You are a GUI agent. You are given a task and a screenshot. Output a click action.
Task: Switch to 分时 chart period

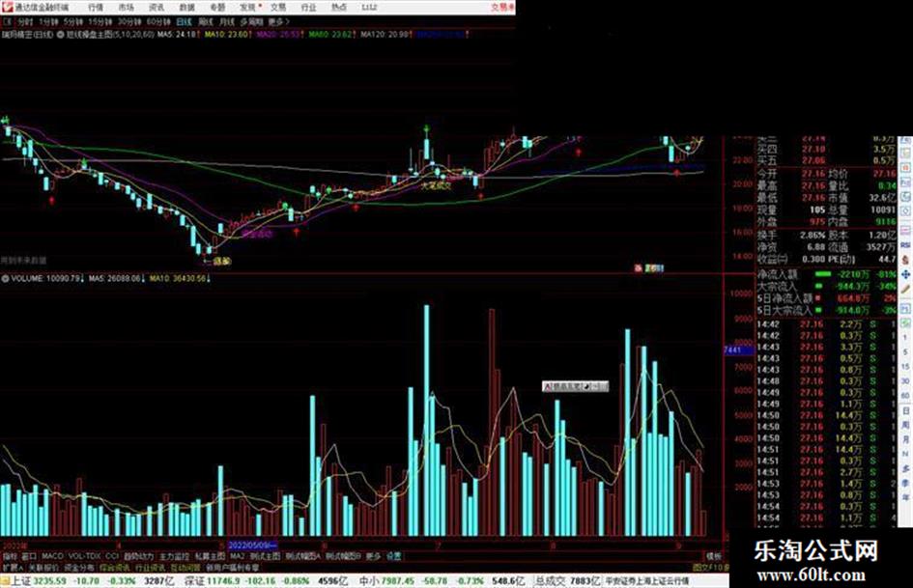pyautogui.click(x=24, y=22)
